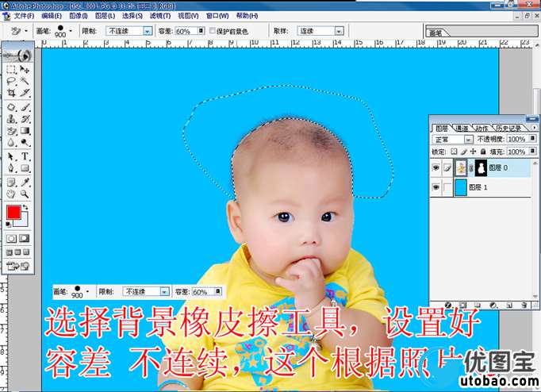
Task: Create new layer set folder icon
Action: 478,305
